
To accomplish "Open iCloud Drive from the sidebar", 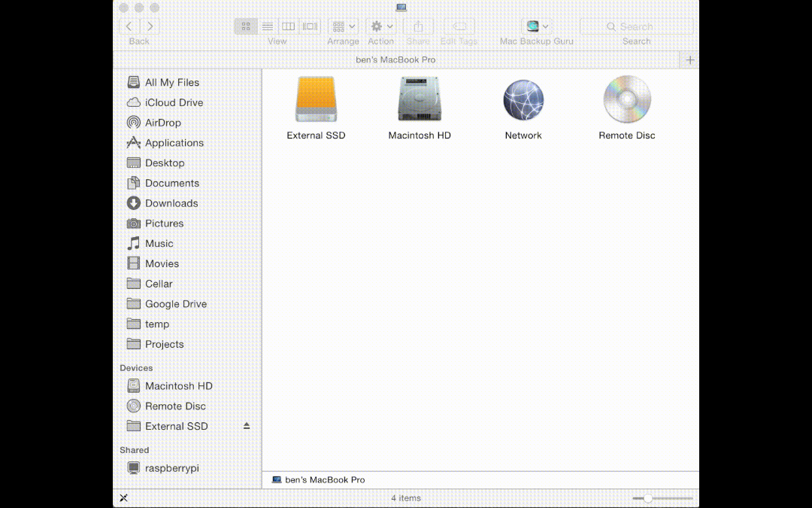I will (171, 102).
